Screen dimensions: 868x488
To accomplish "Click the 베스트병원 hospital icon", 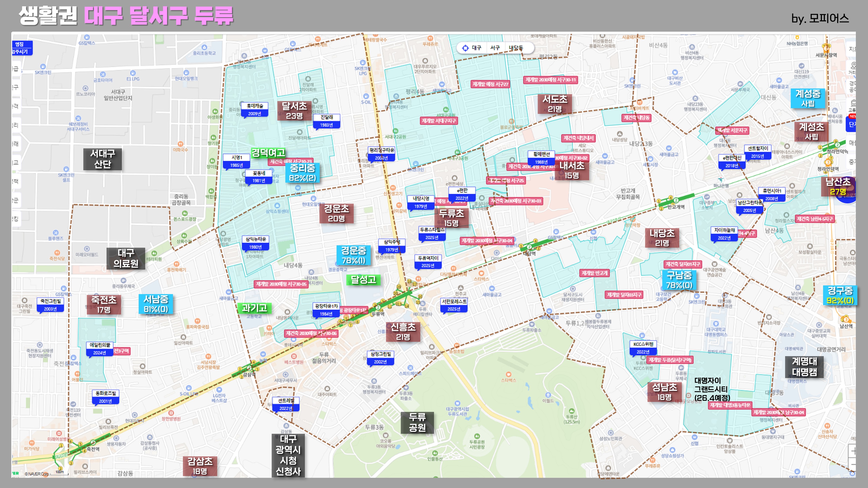I will point(294,356).
